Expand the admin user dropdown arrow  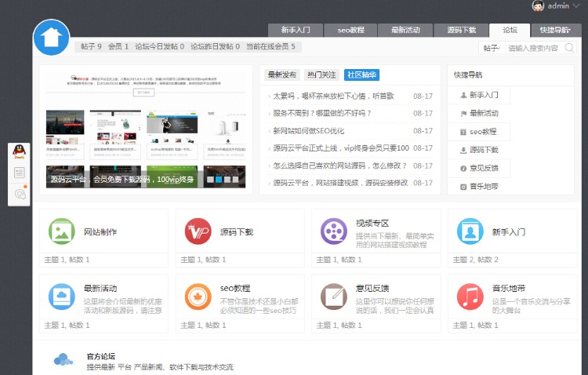576,6
